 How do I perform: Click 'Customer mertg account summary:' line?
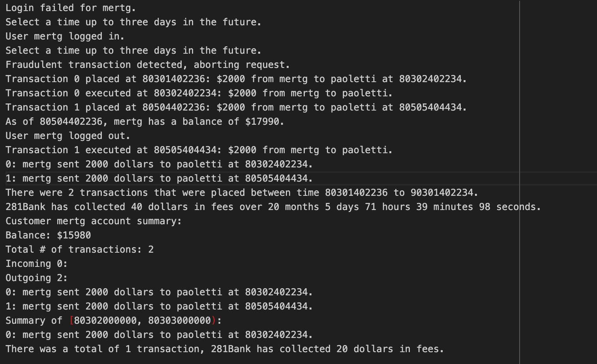click(94, 221)
